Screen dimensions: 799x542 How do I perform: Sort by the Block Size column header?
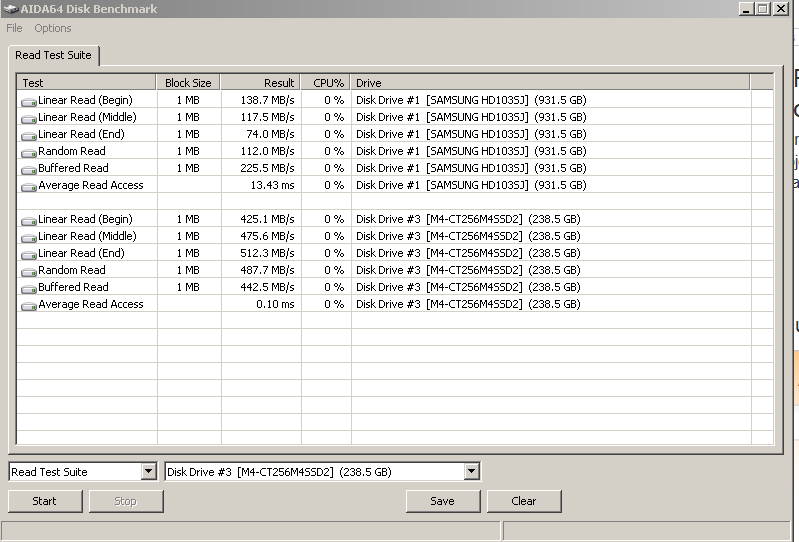(x=188, y=83)
